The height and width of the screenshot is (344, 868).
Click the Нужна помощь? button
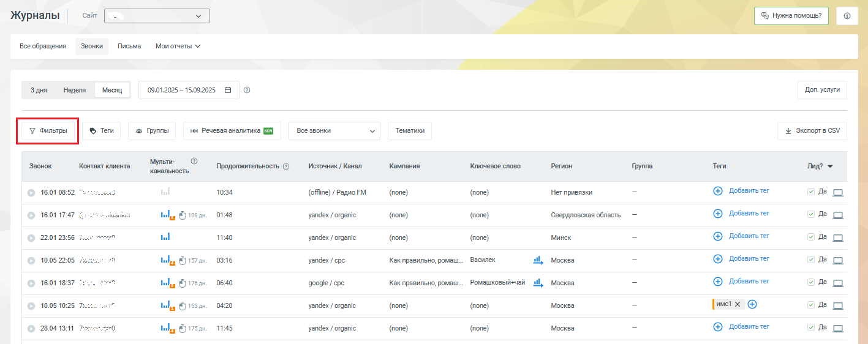tap(792, 16)
